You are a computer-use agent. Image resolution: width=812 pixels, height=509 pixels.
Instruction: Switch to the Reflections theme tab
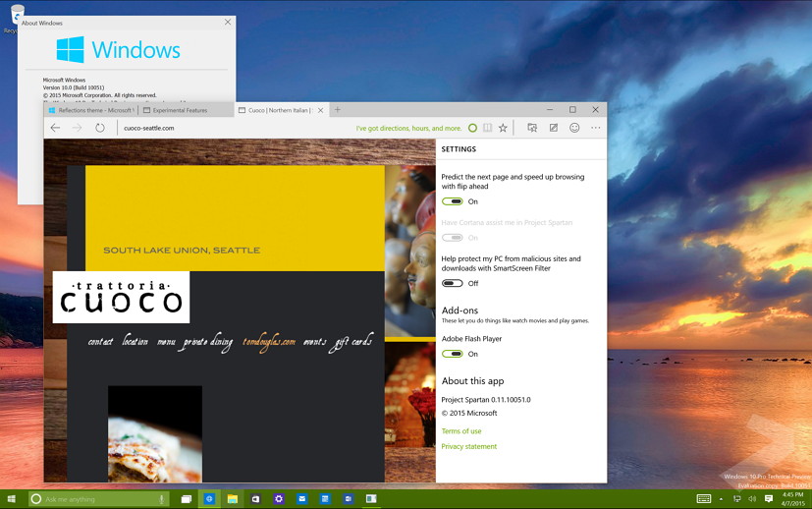[x=93, y=110]
